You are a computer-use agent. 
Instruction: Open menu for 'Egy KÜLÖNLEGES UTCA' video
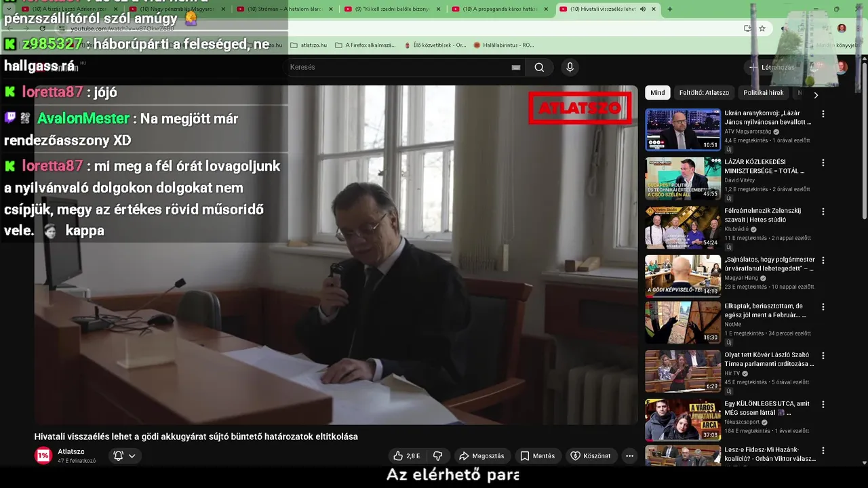(x=823, y=405)
